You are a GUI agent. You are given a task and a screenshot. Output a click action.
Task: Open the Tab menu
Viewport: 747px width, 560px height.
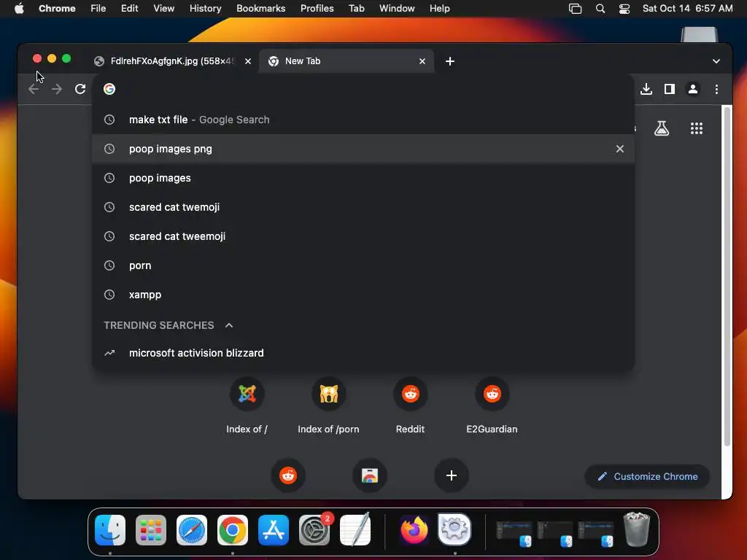point(356,9)
